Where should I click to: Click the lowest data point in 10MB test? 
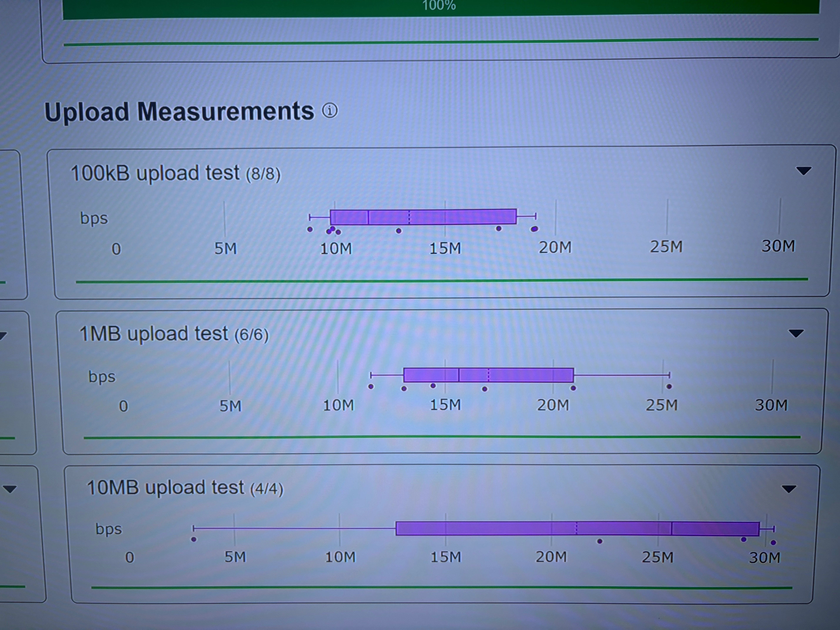click(x=194, y=539)
